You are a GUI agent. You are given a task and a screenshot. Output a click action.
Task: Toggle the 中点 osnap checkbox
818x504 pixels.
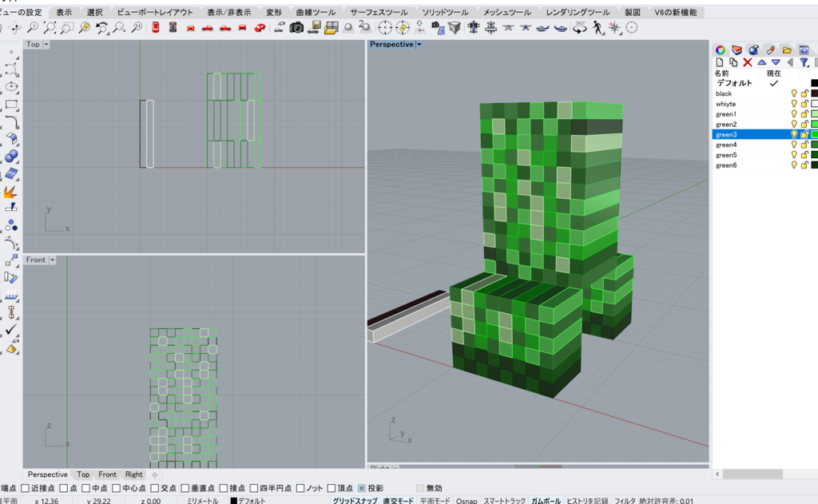pyautogui.click(x=86, y=488)
